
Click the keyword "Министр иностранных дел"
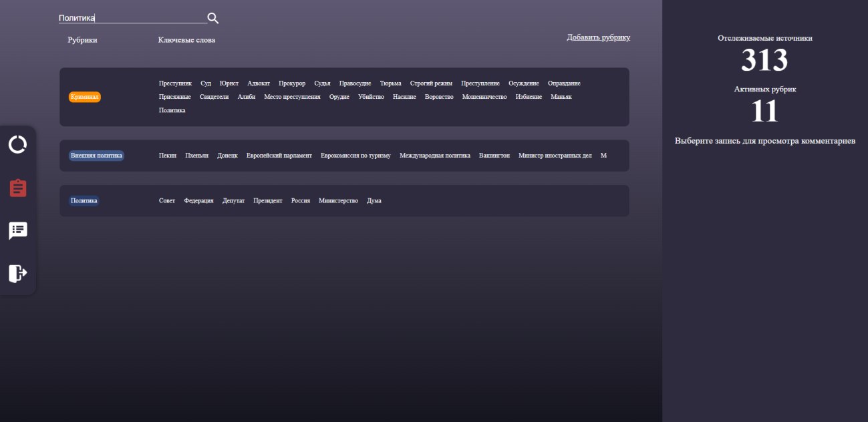(555, 156)
